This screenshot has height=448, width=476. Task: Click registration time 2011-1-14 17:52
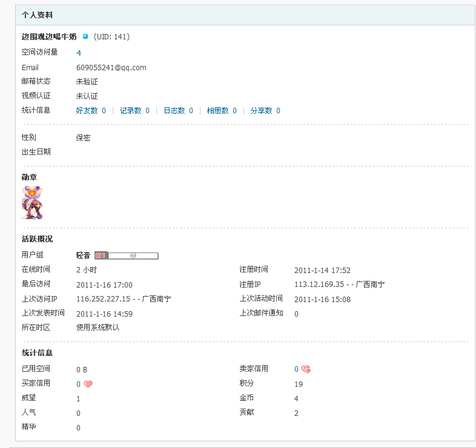322,270
